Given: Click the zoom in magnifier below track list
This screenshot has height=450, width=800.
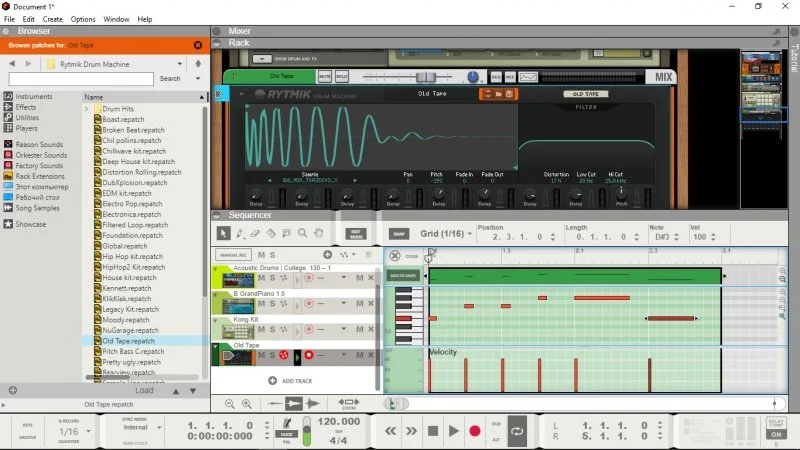Looking at the screenshot, I should [x=247, y=404].
